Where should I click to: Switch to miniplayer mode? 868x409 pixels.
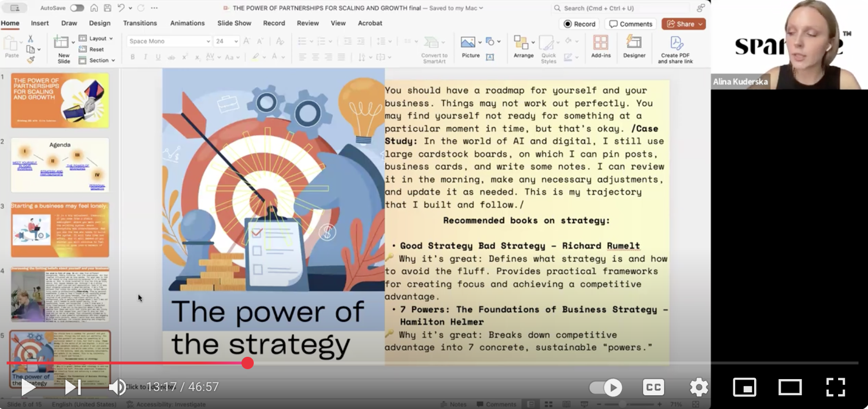pyautogui.click(x=744, y=387)
